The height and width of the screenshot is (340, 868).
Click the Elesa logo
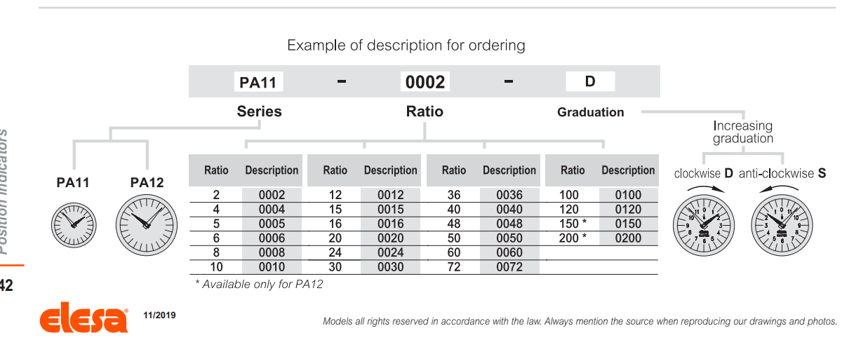84,320
